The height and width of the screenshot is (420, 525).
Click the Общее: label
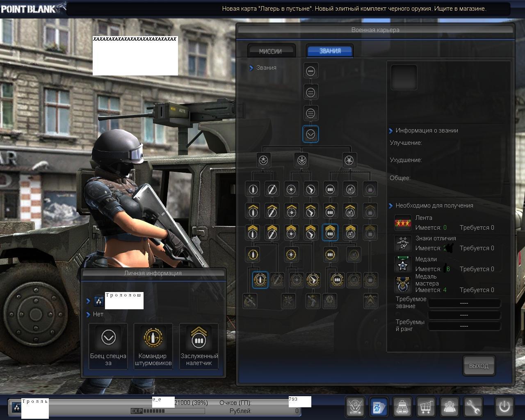(400, 178)
